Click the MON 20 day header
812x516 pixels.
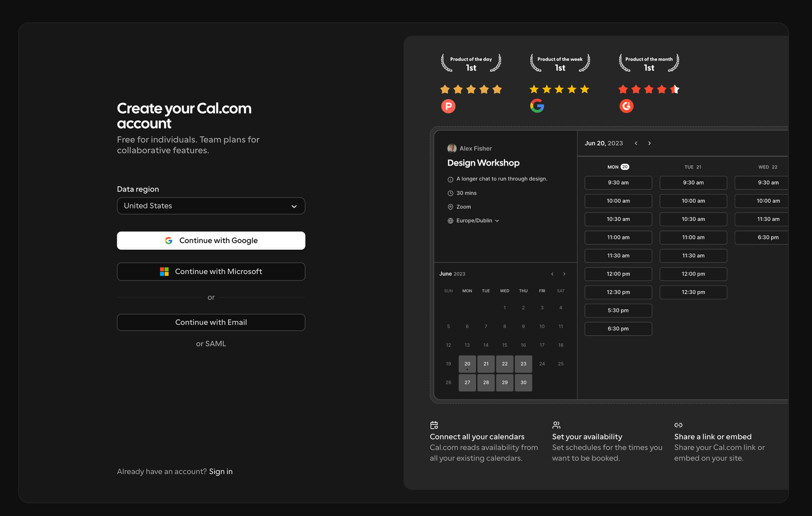click(x=618, y=167)
